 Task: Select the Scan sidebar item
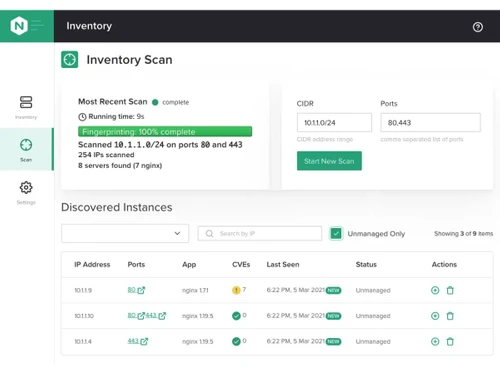pyautogui.click(x=26, y=150)
